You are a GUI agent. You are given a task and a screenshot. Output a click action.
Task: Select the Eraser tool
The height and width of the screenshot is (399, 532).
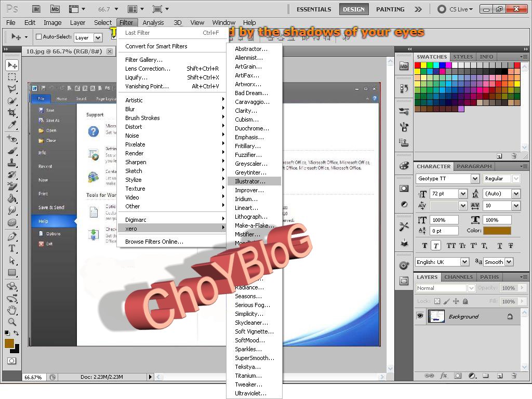(12, 187)
